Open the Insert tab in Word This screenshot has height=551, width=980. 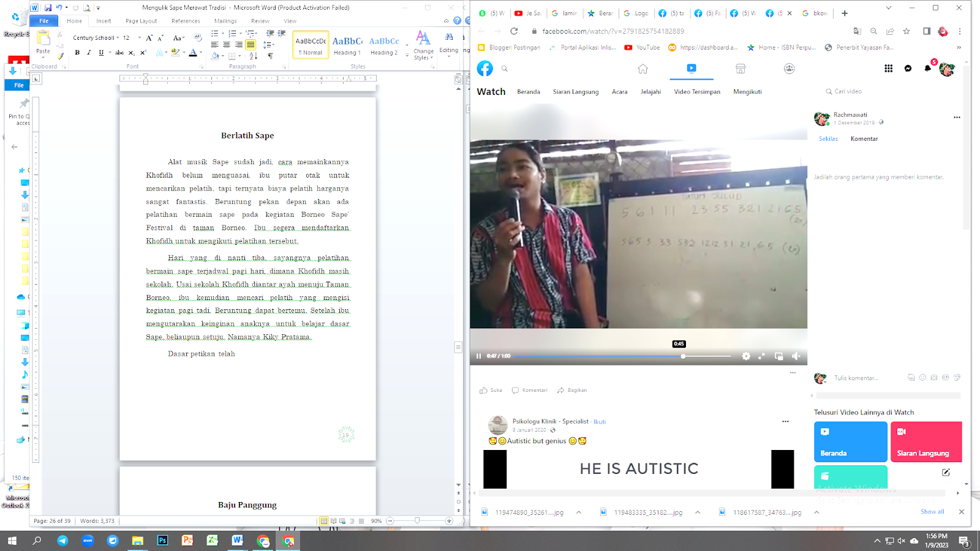[104, 21]
